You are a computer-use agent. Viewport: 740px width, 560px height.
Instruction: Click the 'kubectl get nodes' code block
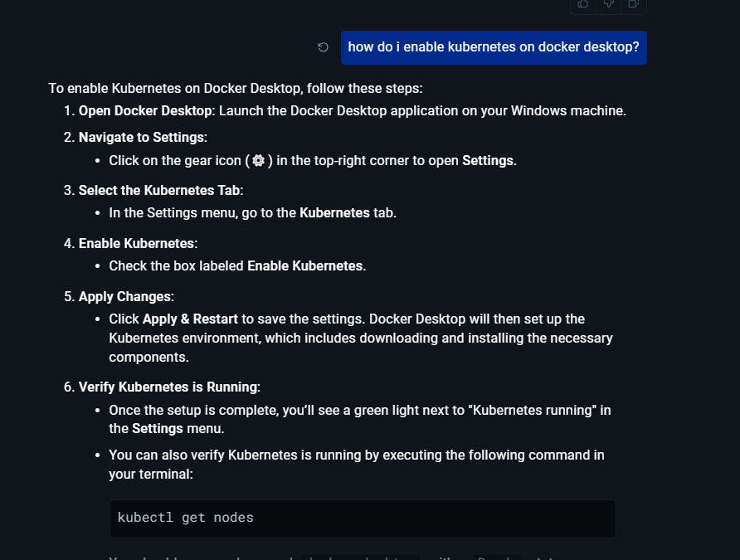coord(363,519)
